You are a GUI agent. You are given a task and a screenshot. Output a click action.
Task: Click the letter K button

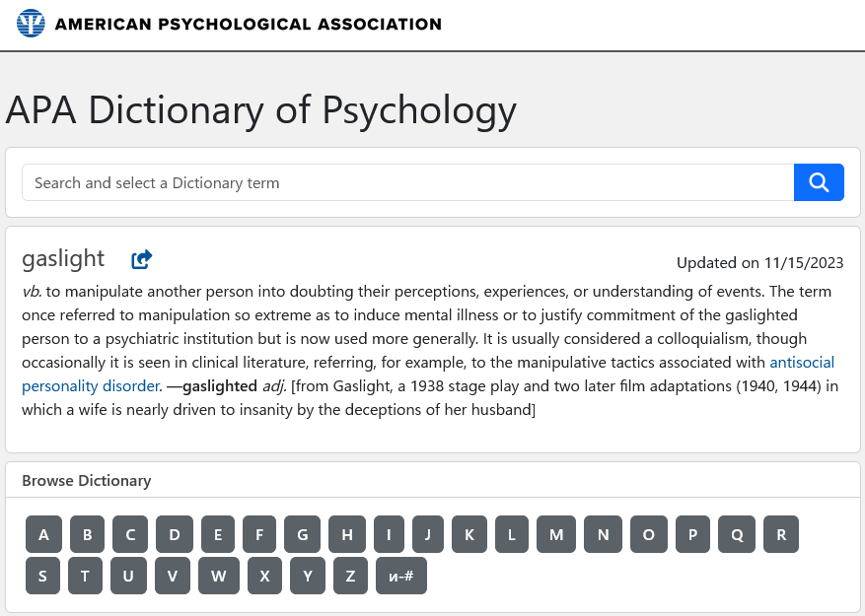tap(469, 534)
